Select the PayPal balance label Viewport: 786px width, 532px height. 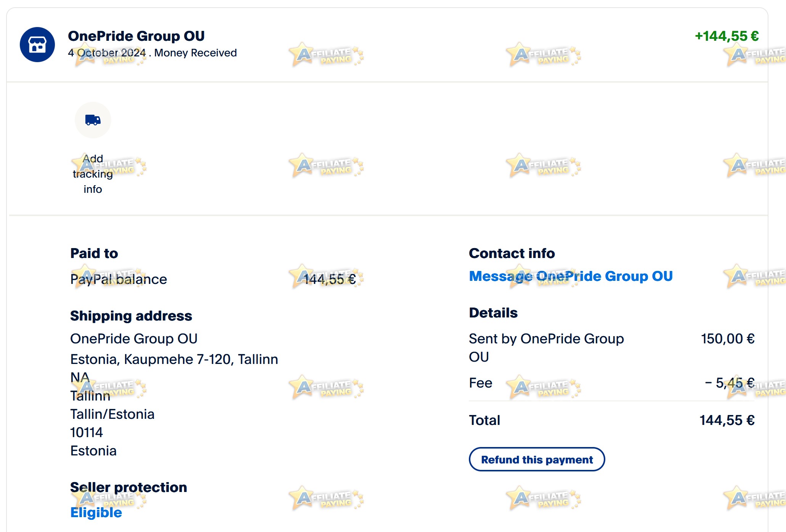coord(119,279)
